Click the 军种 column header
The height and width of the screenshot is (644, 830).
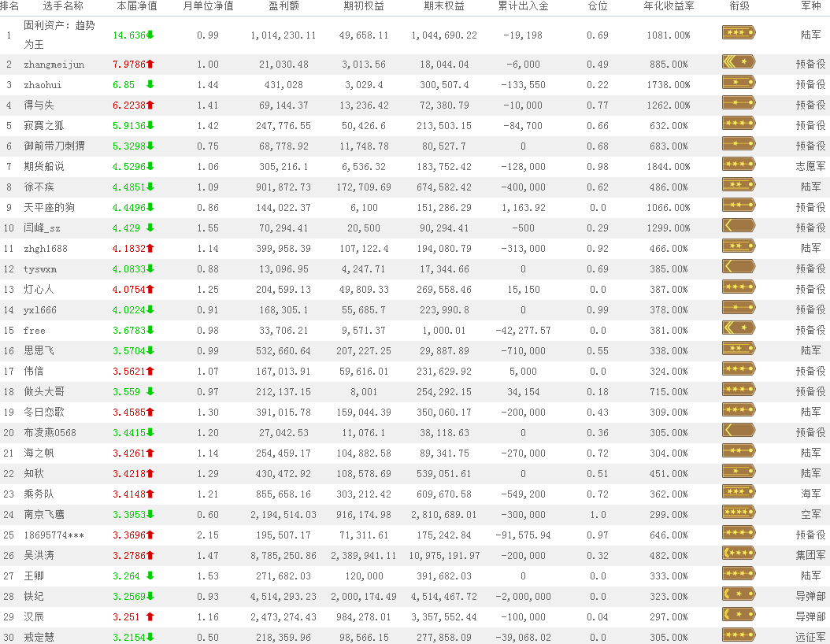[810, 6]
